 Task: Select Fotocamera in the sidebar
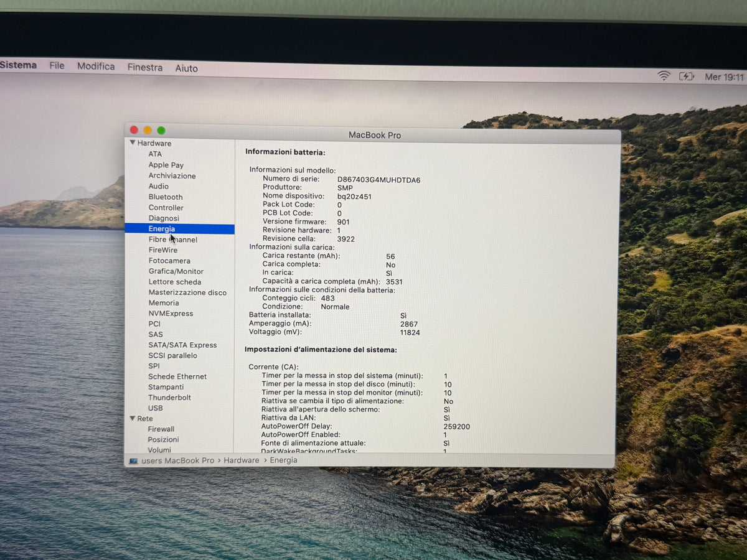click(169, 261)
